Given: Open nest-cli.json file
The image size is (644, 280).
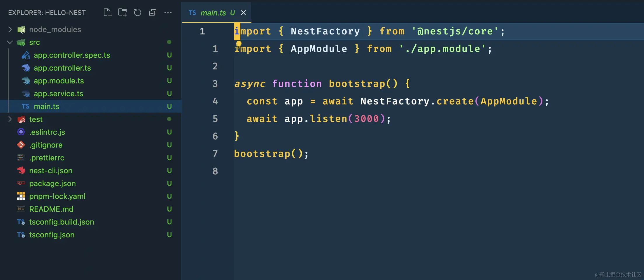Looking at the screenshot, I should [51, 171].
